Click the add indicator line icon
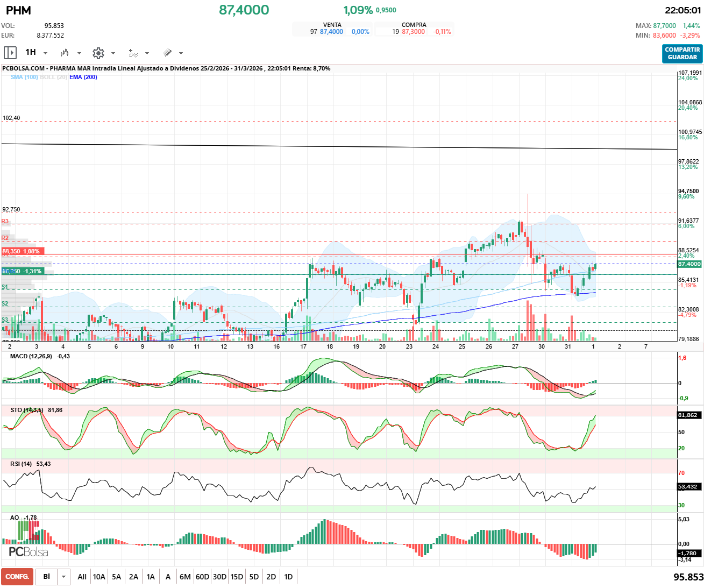 (133, 53)
